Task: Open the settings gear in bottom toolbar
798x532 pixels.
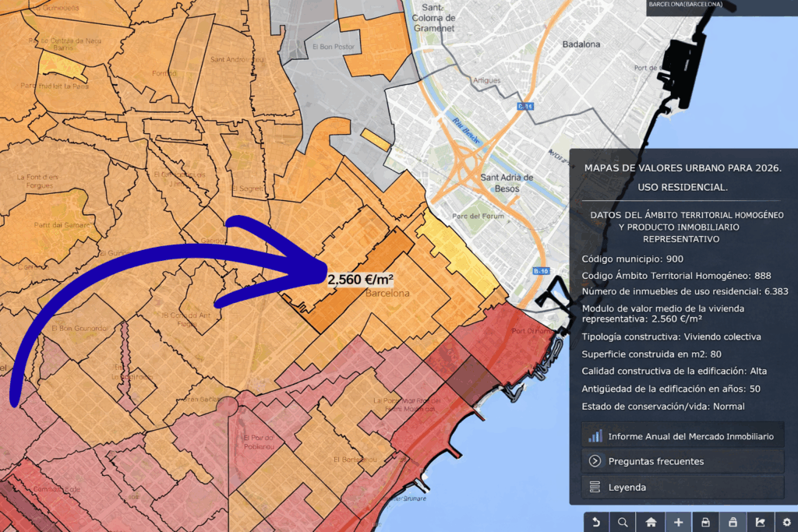Action: pyautogui.click(x=786, y=522)
